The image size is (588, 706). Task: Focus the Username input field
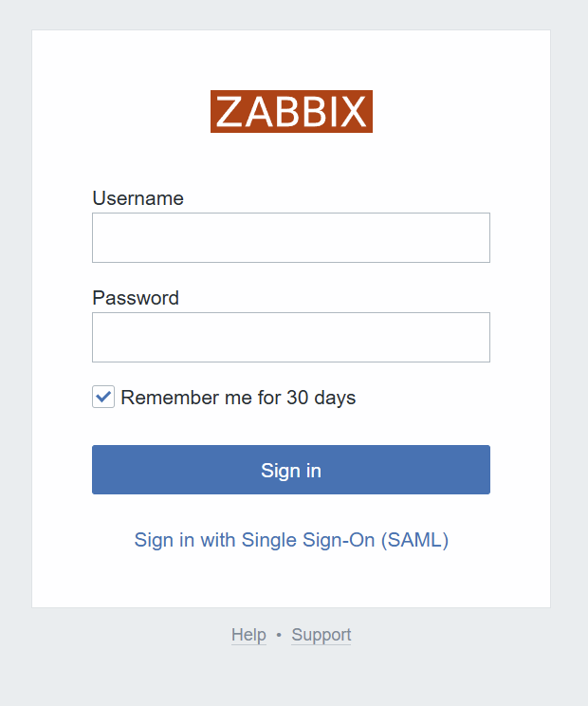point(290,237)
